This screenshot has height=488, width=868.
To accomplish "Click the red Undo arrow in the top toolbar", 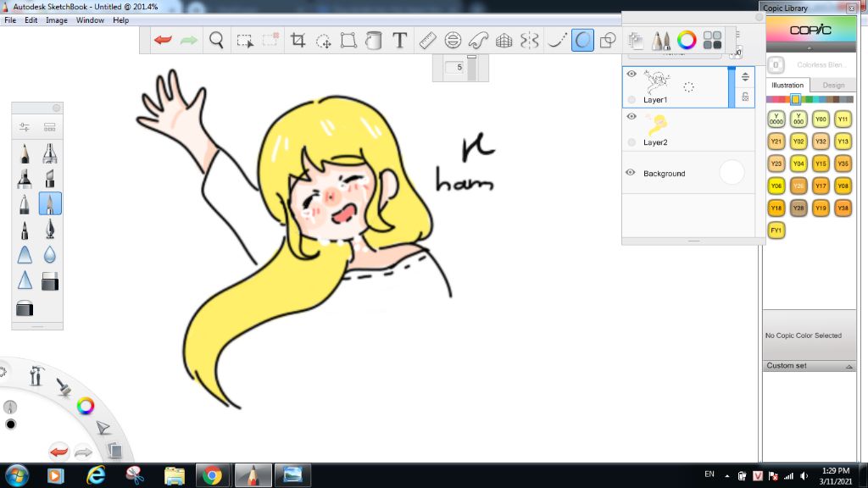I will pos(163,40).
